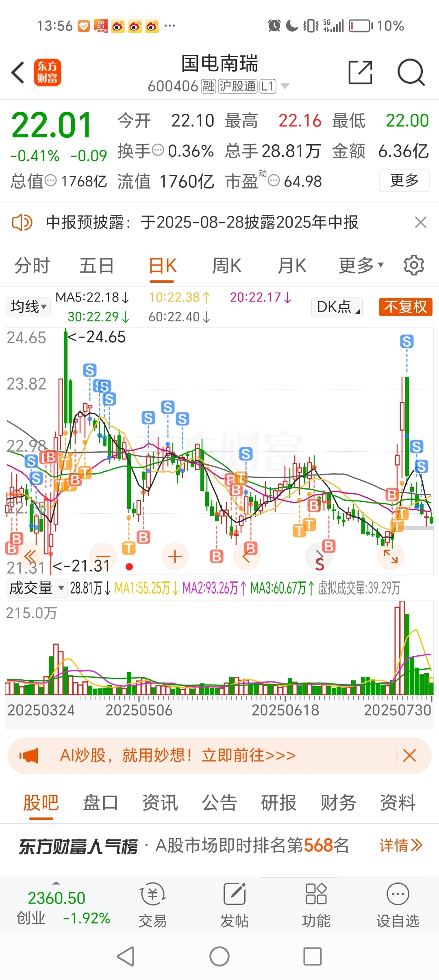Open the search magnifier icon
This screenshot has height=980, width=439.
pyautogui.click(x=411, y=72)
